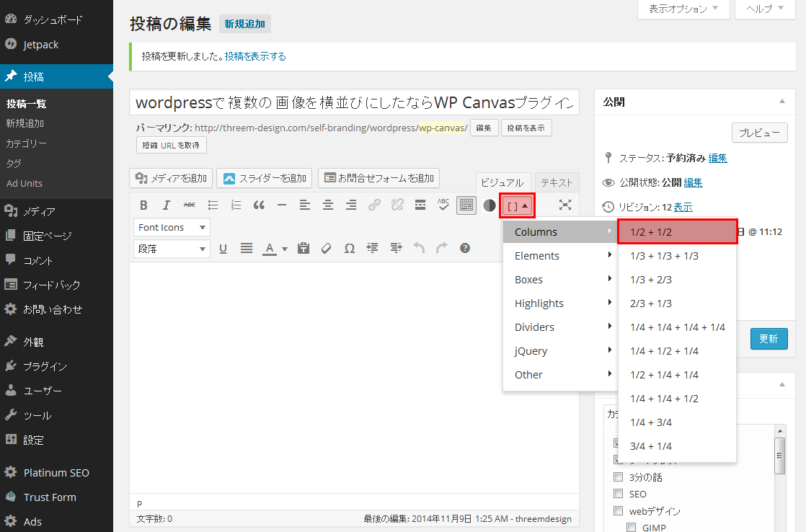Screen dimensions: 806x532
Task: Switch to the ビジュアル editor tab
Action: 502,182
